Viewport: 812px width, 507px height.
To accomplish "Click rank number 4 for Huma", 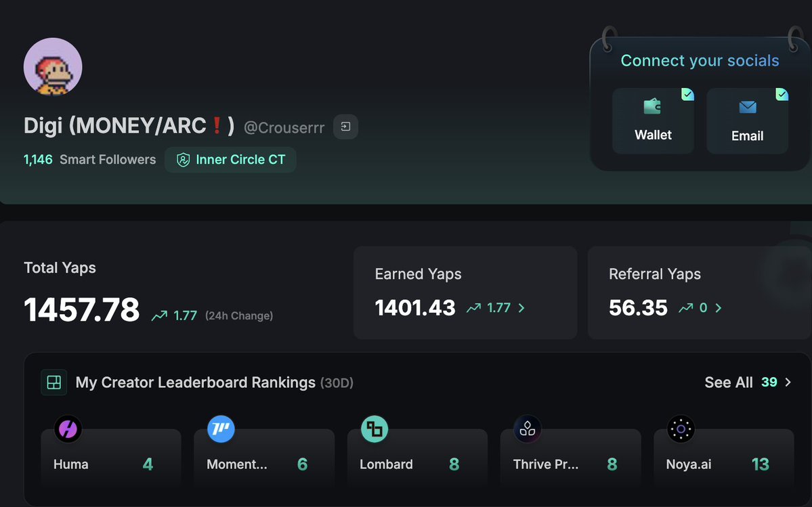I will 148,464.
